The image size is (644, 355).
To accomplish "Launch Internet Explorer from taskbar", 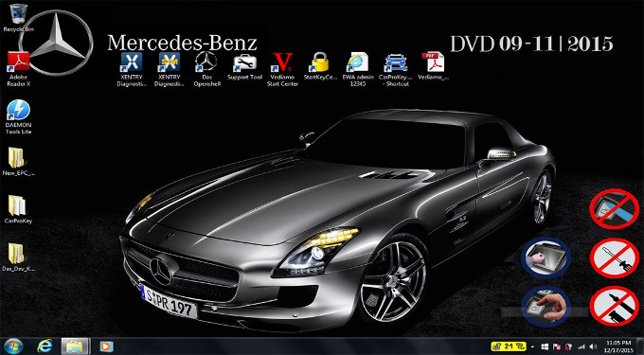I will point(44,346).
